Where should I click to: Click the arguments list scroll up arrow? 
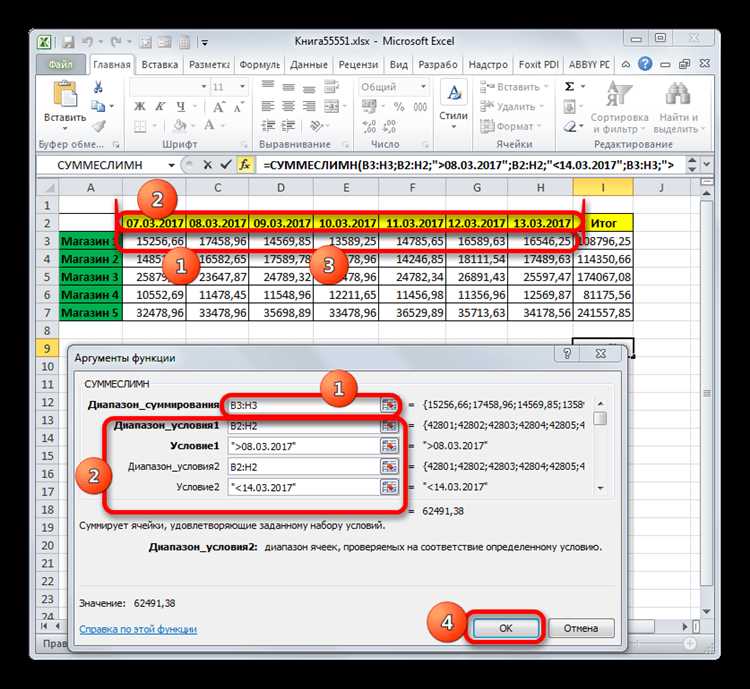click(600, 403)
